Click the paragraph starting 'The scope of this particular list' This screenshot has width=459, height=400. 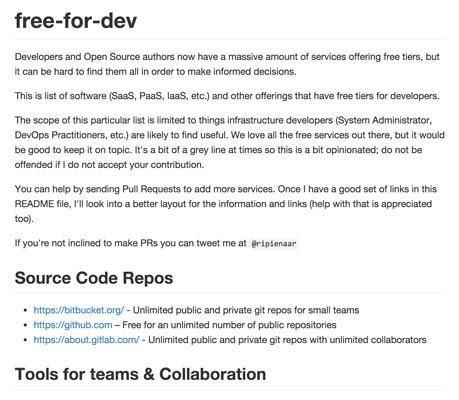(230, 142)
